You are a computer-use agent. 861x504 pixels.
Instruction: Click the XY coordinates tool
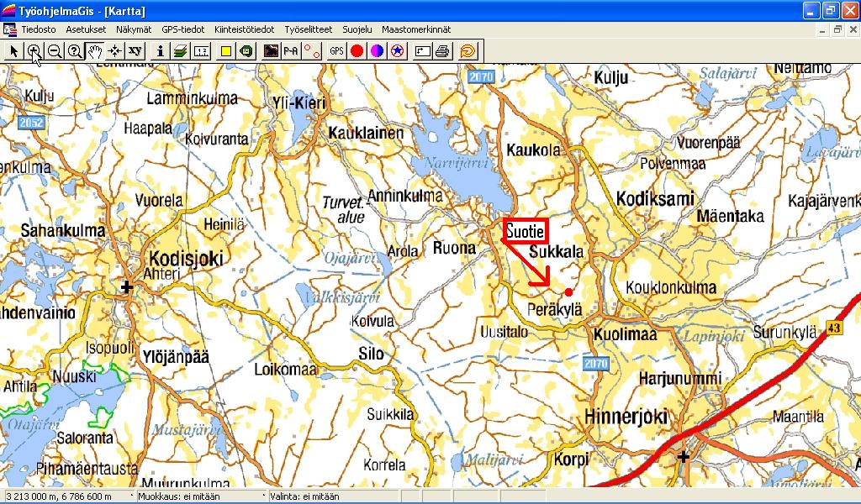pyautogui.click(x=135, y=51)
